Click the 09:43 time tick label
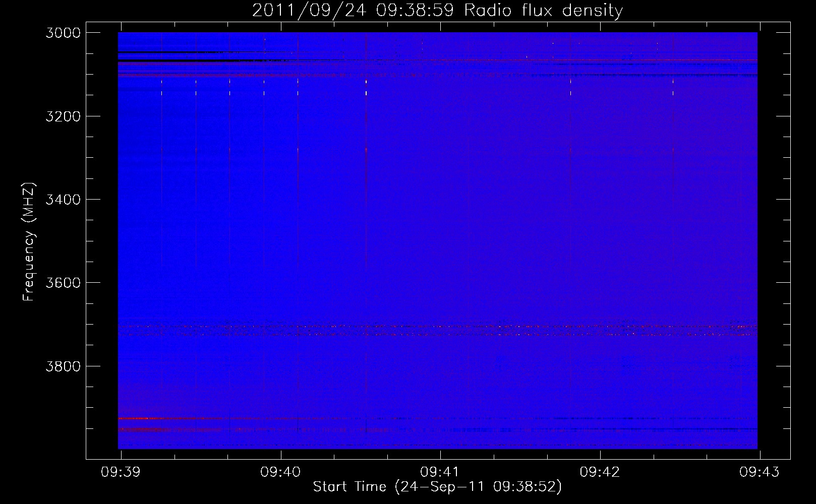Screen dimensions: 816x504 (760, 472)
